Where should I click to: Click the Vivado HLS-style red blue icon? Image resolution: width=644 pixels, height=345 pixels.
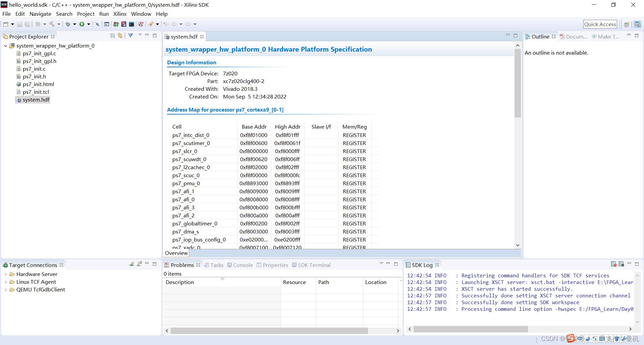[x=124, y=24]
